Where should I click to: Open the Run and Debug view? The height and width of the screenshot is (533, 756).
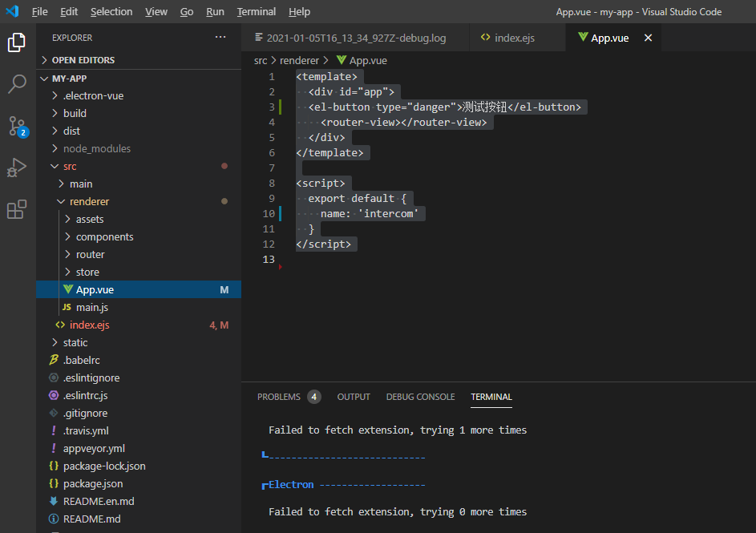coord(18,167)
